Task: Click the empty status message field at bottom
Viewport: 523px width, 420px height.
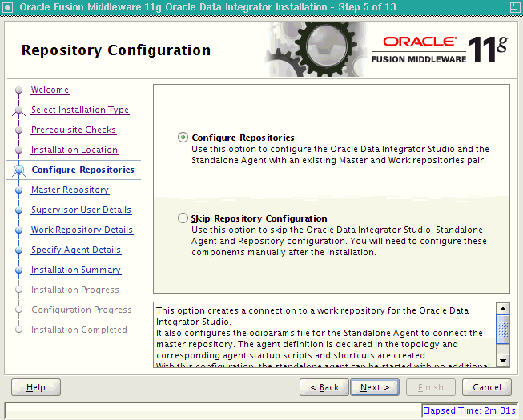Action: click(x=213, y=410)
